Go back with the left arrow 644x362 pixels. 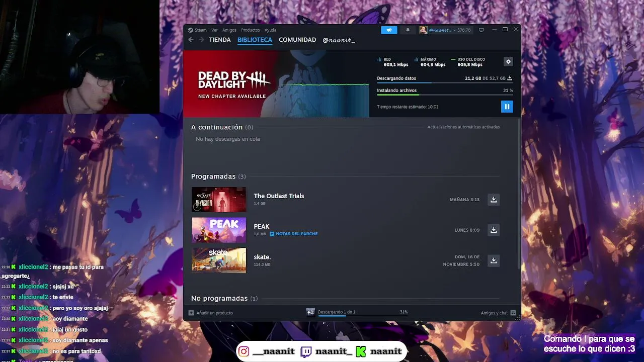pyautogui.click(x=191, y=40)
